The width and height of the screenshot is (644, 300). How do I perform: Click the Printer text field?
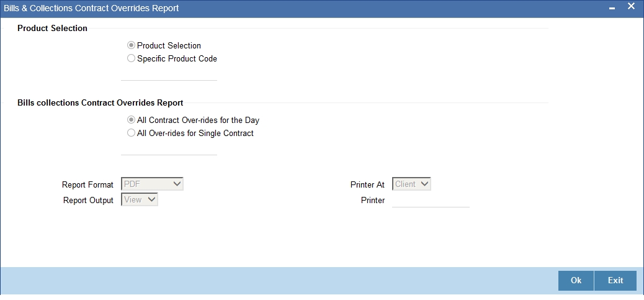[431, 201]
